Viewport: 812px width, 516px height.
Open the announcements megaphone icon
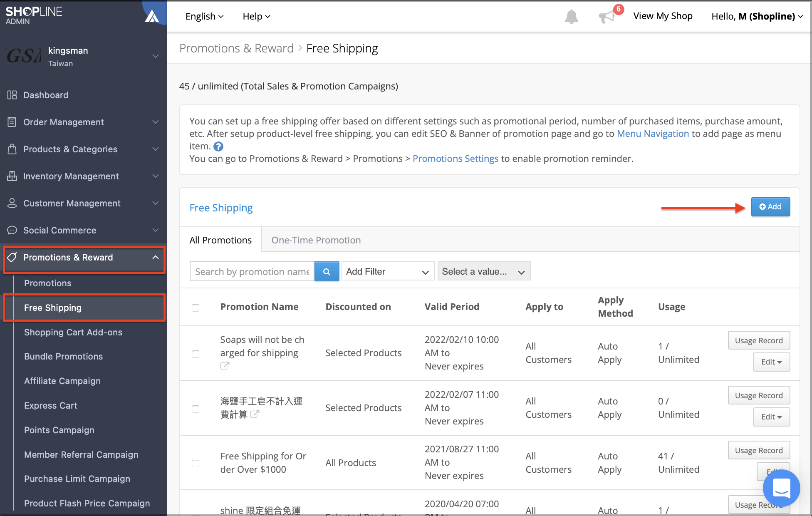pyautogui.click(x=607, y=17)
